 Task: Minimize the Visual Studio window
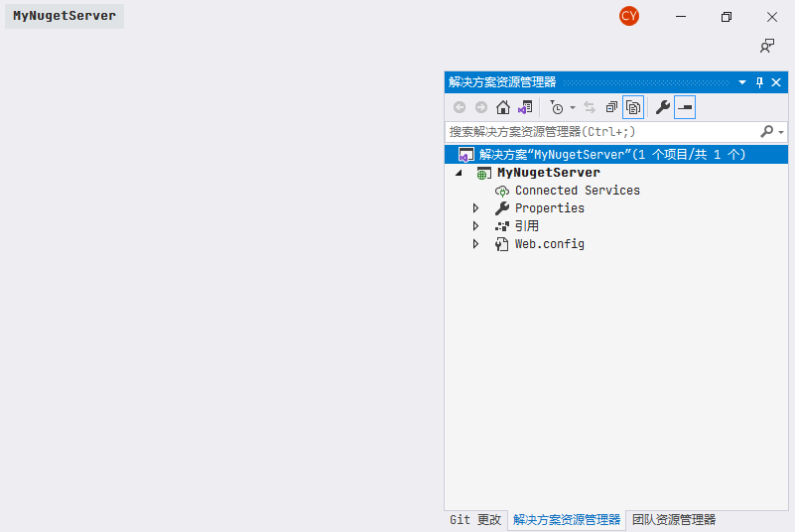(681, 17)
